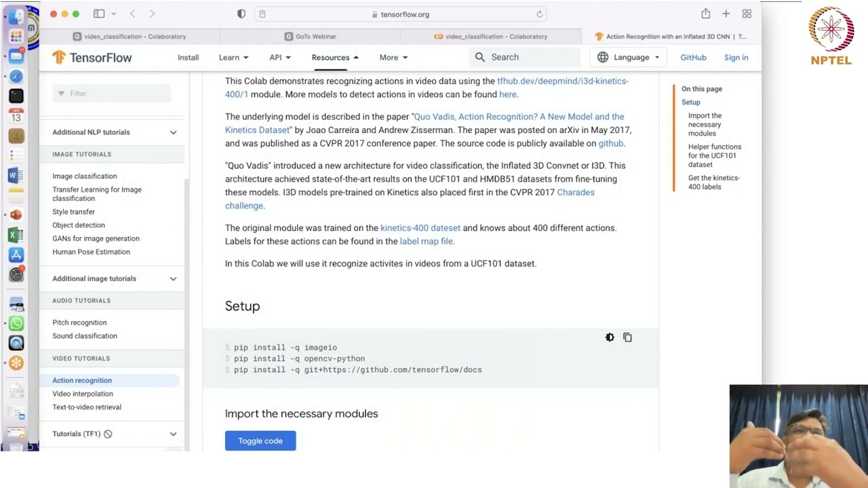Open Finder from the dock
The height and width of the screenshot is (488, 868).
(16, 16)
